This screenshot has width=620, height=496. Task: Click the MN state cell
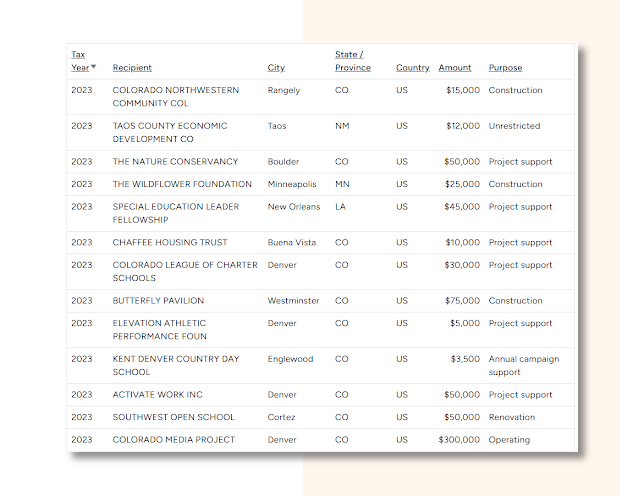pyautogui.click(x=342, y=184)
